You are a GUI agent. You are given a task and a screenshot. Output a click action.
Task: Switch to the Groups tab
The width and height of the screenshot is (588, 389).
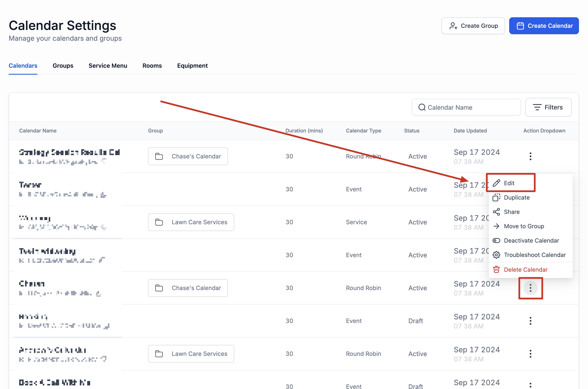63,66
